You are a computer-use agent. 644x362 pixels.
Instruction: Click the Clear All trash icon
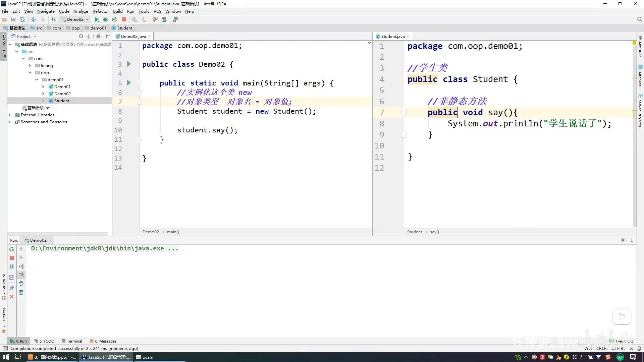pyautogui.click(x=21, y=292)
